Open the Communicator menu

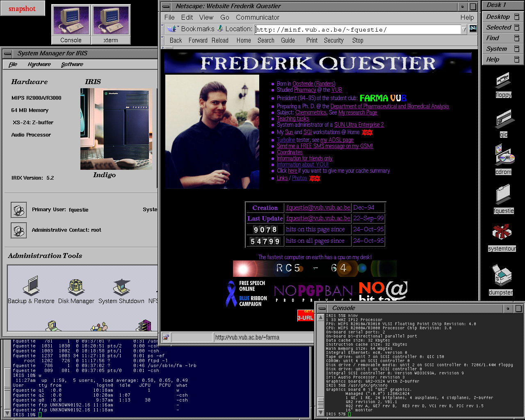click(x=257, y=17)
